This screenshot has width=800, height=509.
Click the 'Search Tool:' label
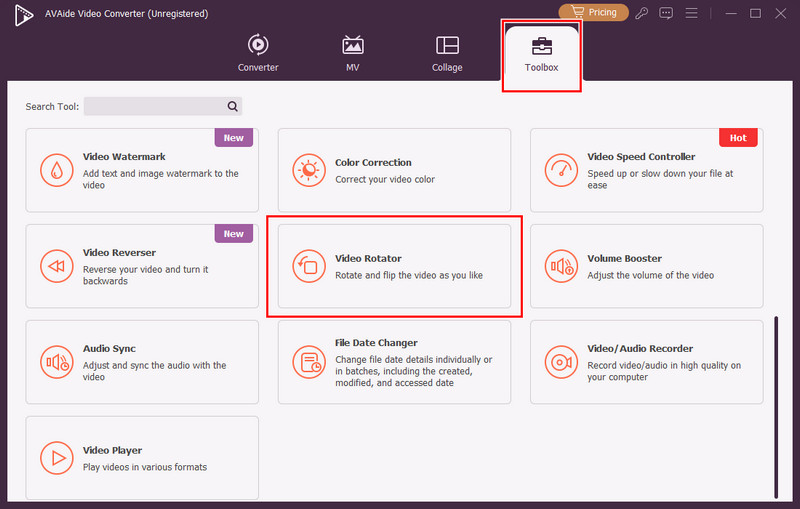52,107
